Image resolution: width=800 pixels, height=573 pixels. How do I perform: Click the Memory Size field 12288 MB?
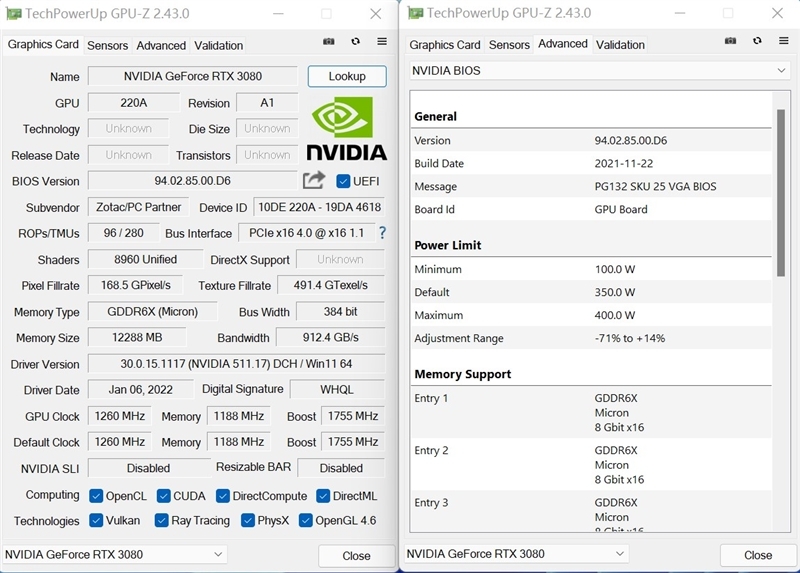(x=137, y=338)
